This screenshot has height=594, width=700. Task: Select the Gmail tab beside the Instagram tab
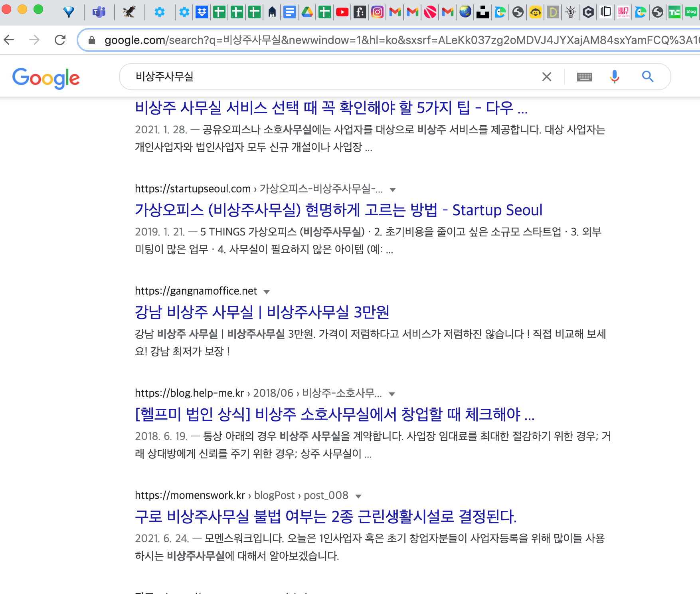[x=395, y=12]
